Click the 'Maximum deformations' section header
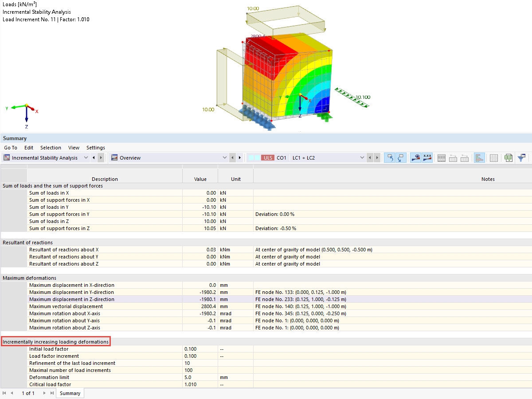Viewport: 532px width, 399px height. point(29,278)
